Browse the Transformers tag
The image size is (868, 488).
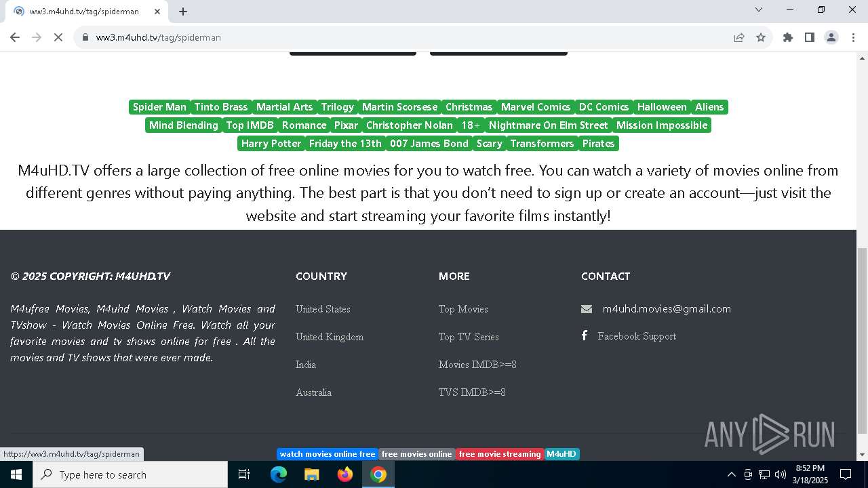[x=542, y=144]
